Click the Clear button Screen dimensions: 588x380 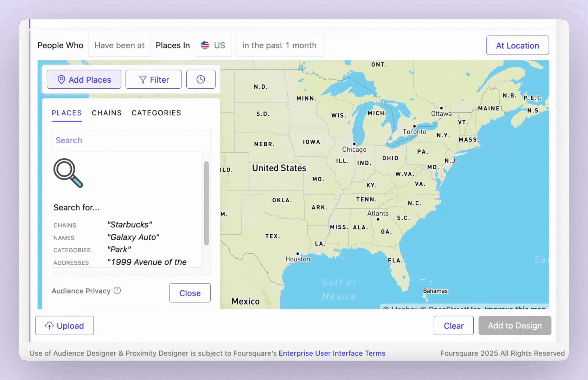coord(454,325)
